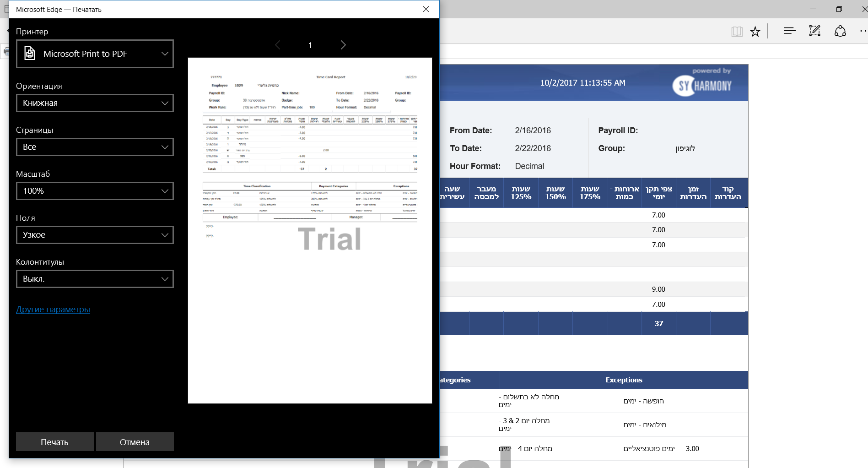Open the orientation dropdown showing Книжная
Viewport: 868px width, 468px height.
point(95,103)
